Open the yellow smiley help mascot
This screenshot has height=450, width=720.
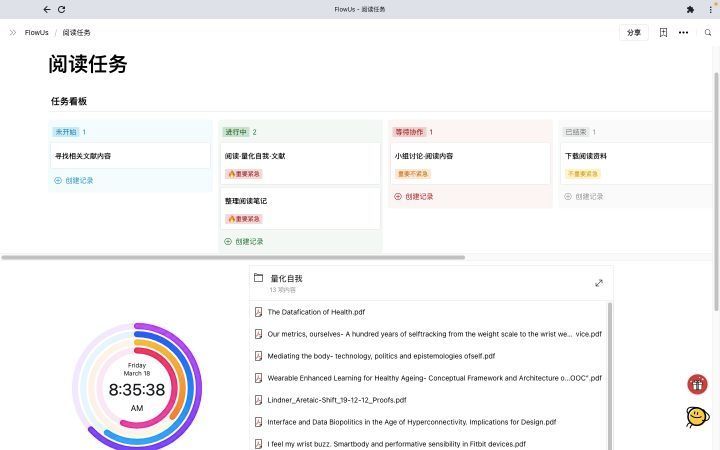click(698, 417)
